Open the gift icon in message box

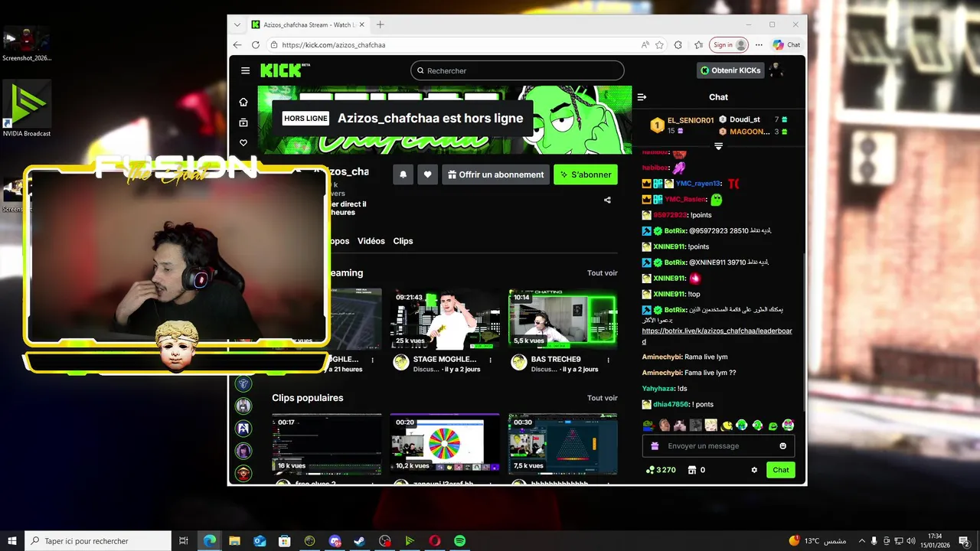pyautogui.click(x=655, y=446)
